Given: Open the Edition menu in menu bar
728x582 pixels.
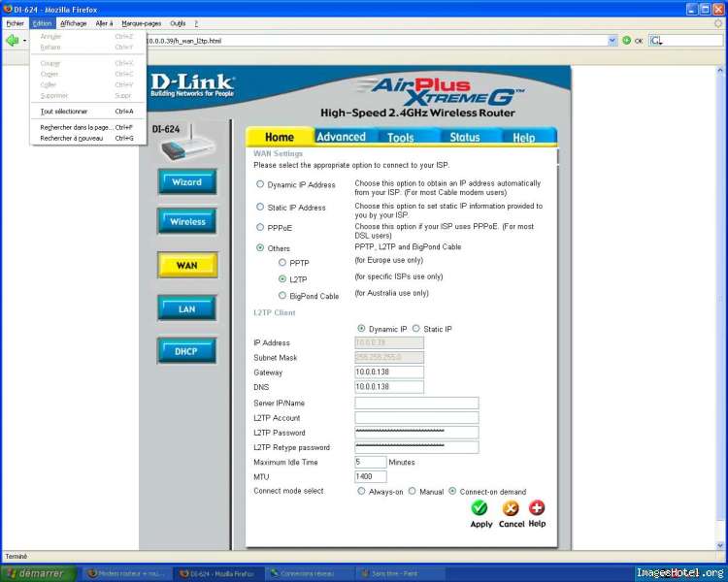Looking at the screenshot, I should 43,23.
